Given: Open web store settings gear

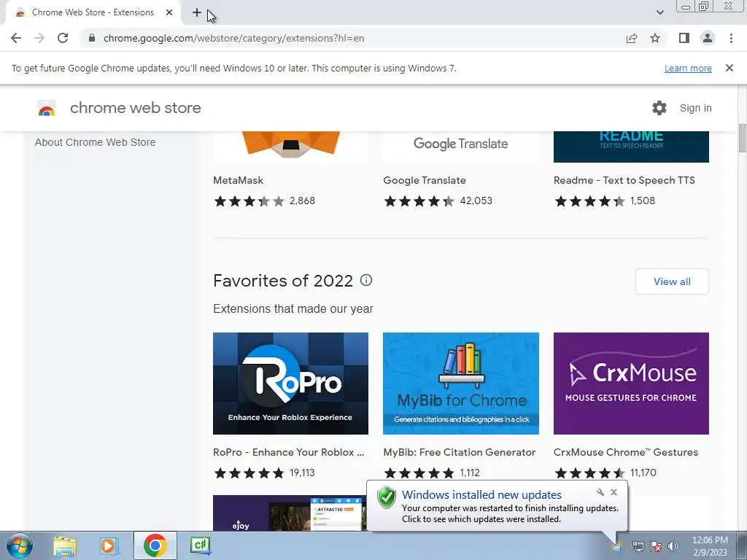Looking at the screenshot, I should tap(659, 108).
